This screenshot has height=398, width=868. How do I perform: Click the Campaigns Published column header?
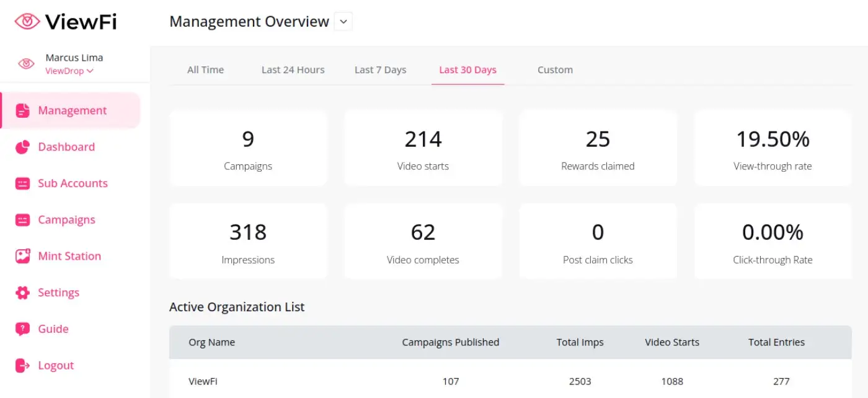[450, 342]
